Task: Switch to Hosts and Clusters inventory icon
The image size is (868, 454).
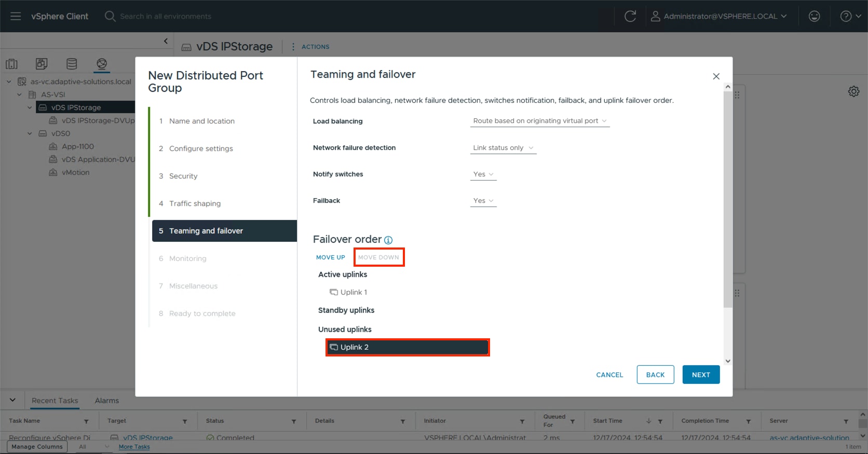Action: pos(11,64)
